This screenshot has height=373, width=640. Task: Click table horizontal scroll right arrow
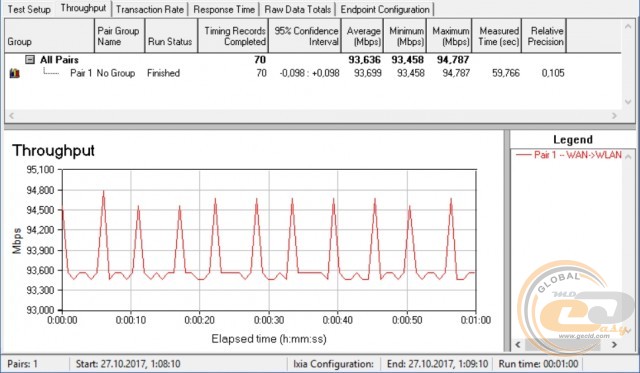point(614,116)
